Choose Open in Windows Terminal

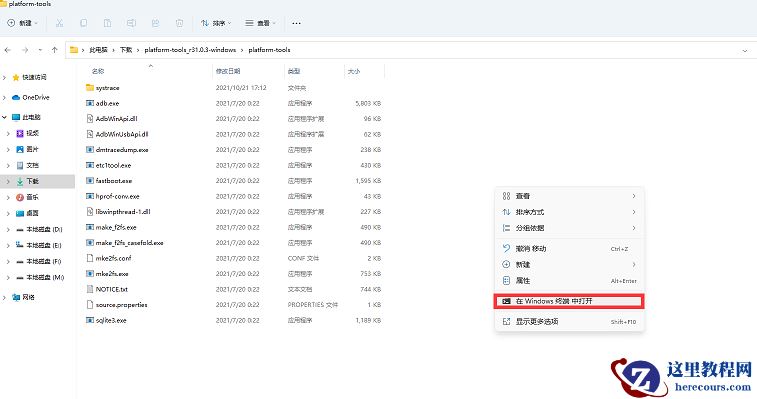click(569, 301)
